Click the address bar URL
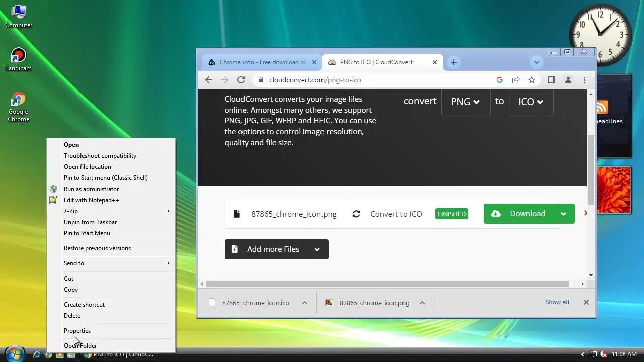 tap(315, 80)
